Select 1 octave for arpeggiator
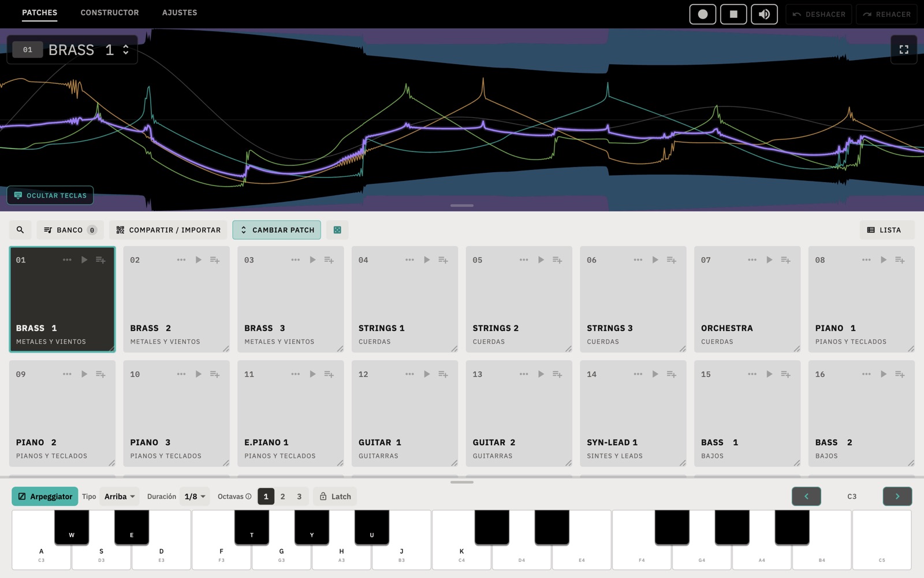The height and width of the screenshot is (578, 924). (x=266, y=497)
